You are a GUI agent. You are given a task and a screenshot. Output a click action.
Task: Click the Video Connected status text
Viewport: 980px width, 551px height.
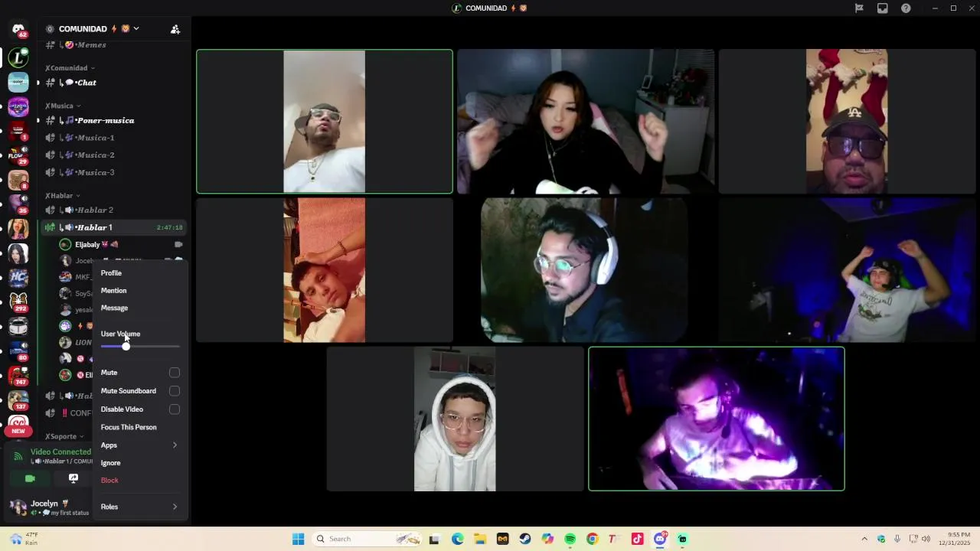pyautogui.click(x=60, y=452)
